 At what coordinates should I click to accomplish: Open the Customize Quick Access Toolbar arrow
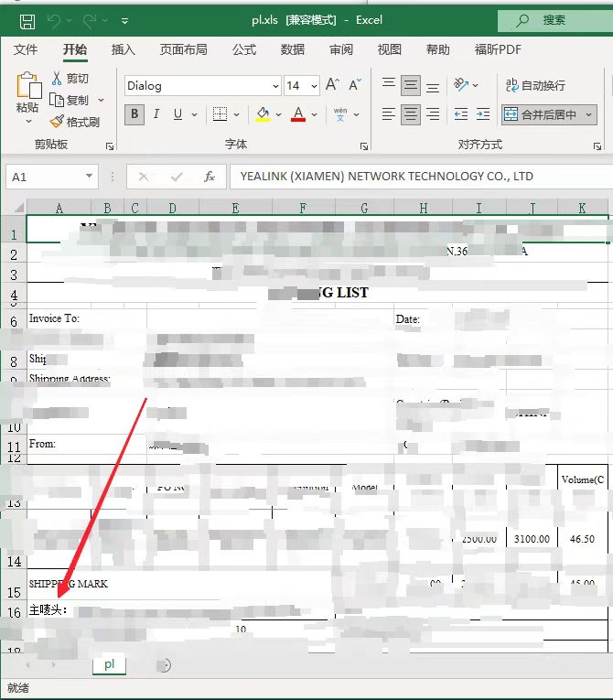click(x=125, y=21)
